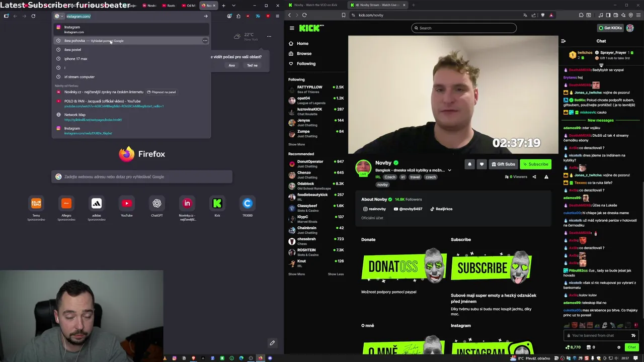
Task: Open Browse in Kick sidebar
Action: [x=300, y=54]
